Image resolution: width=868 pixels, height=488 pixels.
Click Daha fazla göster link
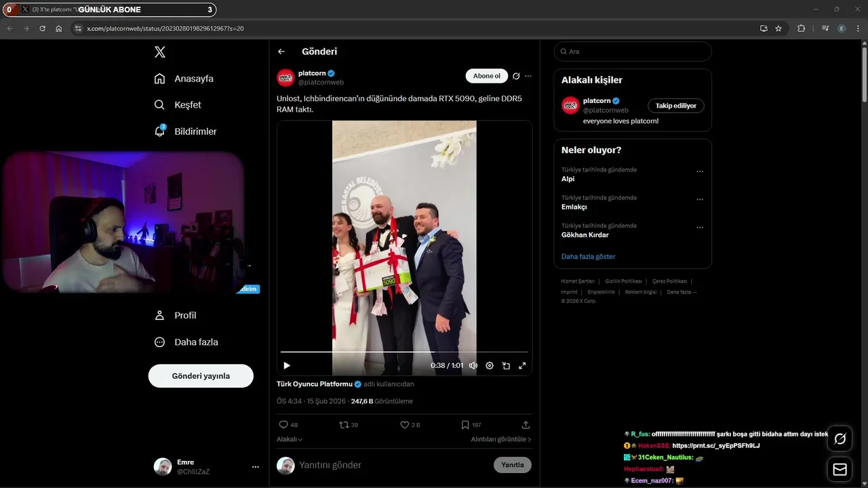pyautogui.click(x=588, y=257)
